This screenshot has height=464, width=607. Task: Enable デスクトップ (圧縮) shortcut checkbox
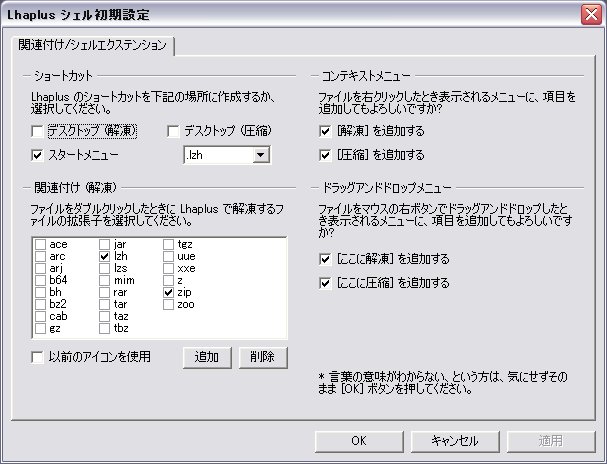click(173, 132)
